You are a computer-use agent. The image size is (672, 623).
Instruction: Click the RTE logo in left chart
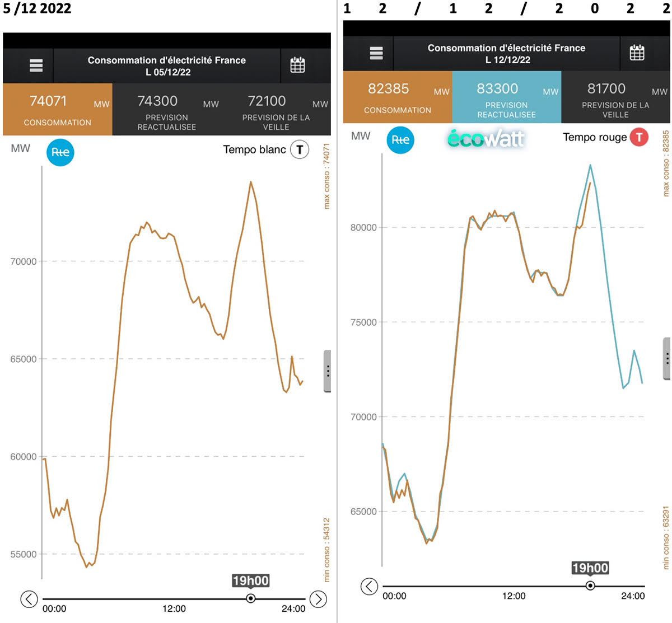coord(60,152)
